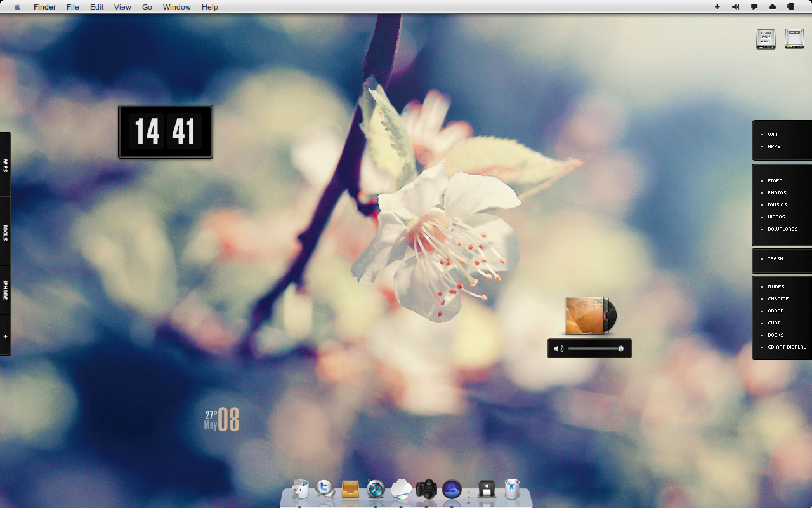Open the APPS side tab
Screen dimensions: 812x508
click(x=5, y=165)
